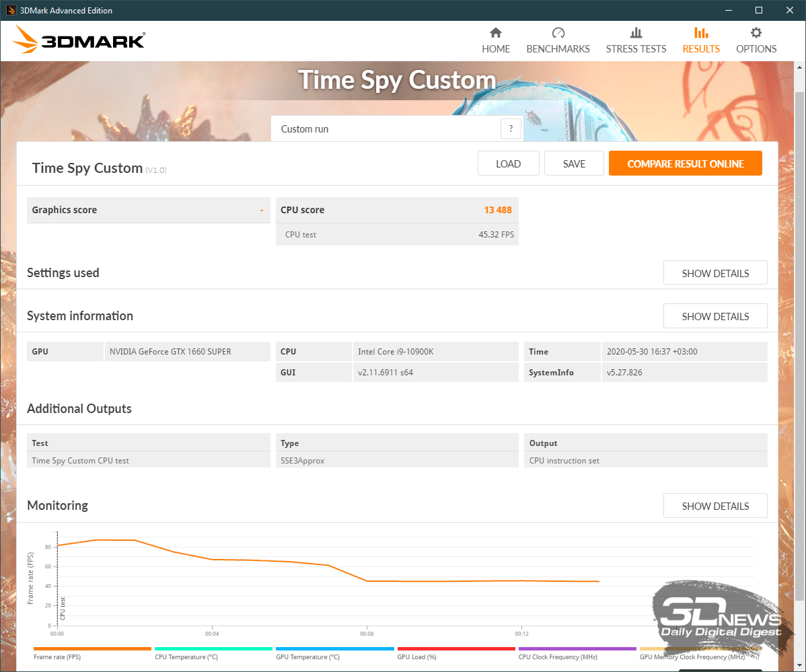Click the CPU score value 13 488
This screenshot has height=672, width=806.
(498, 210)
